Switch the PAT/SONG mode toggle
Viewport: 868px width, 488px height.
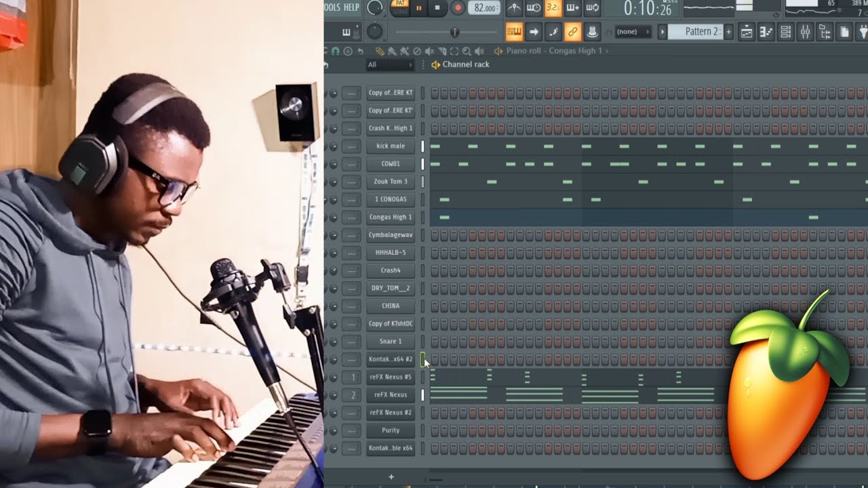[399, 7]
